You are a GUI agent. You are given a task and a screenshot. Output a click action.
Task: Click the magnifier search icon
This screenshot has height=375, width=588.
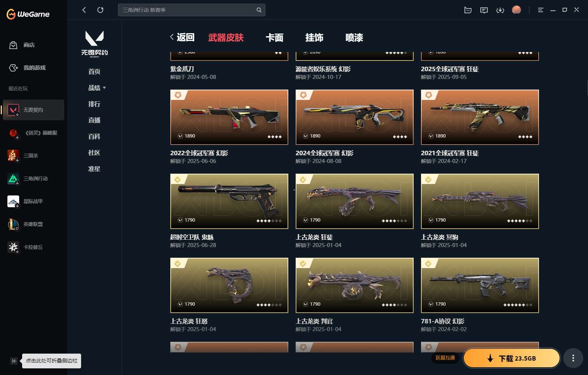[259, 10]
